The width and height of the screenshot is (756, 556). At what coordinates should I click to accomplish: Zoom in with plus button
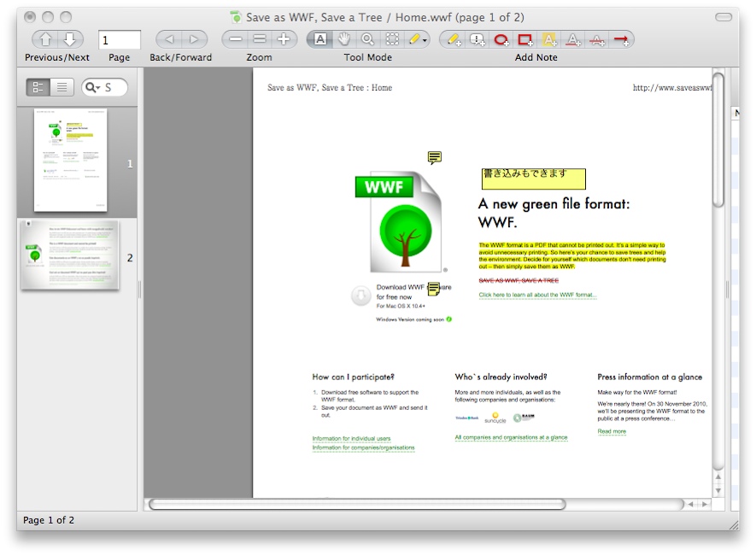284,39
